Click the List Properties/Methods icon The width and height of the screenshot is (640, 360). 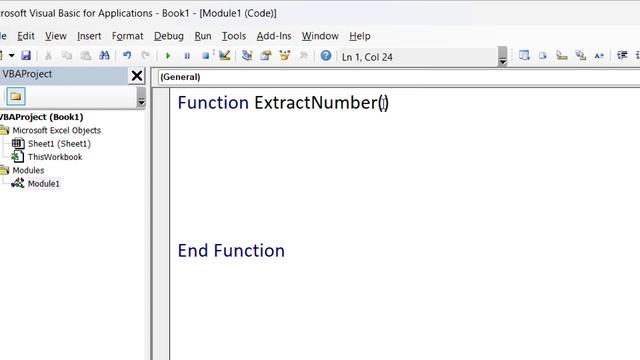coord(524,56)
